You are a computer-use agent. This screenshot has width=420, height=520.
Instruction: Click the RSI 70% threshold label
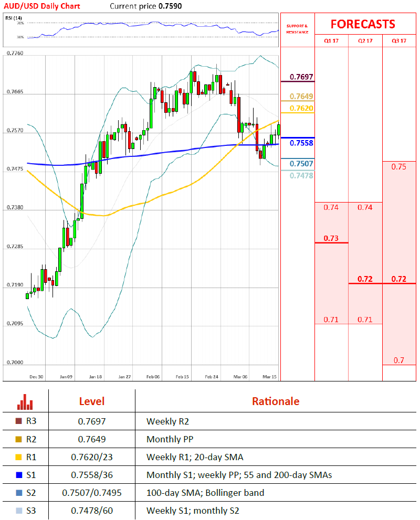point(20,23)
